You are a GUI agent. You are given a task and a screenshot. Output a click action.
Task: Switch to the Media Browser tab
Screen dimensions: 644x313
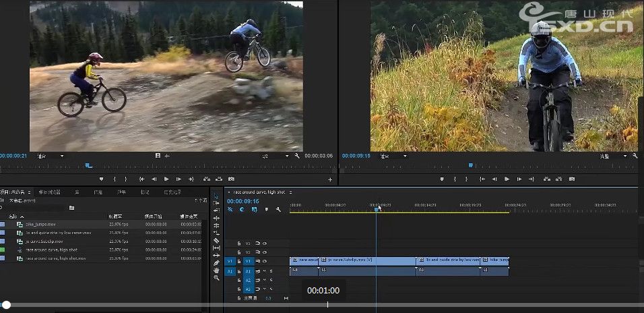49,192
